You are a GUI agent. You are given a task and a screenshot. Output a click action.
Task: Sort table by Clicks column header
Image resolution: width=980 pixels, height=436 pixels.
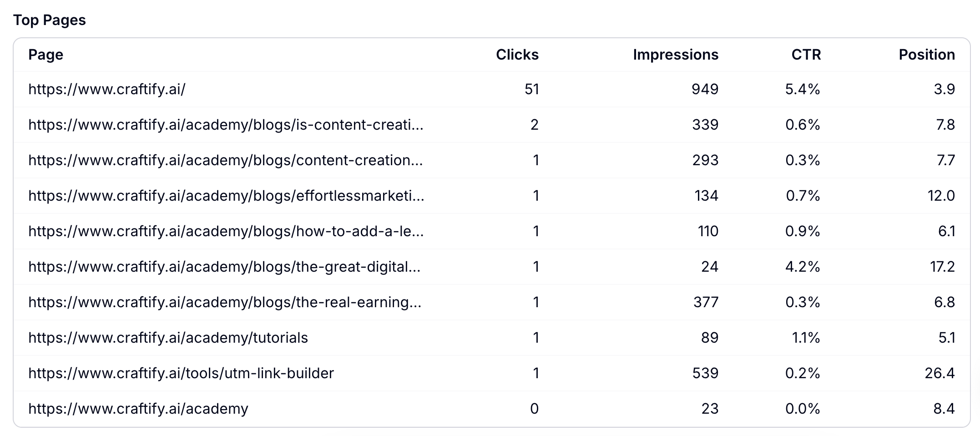pos(517,55)
